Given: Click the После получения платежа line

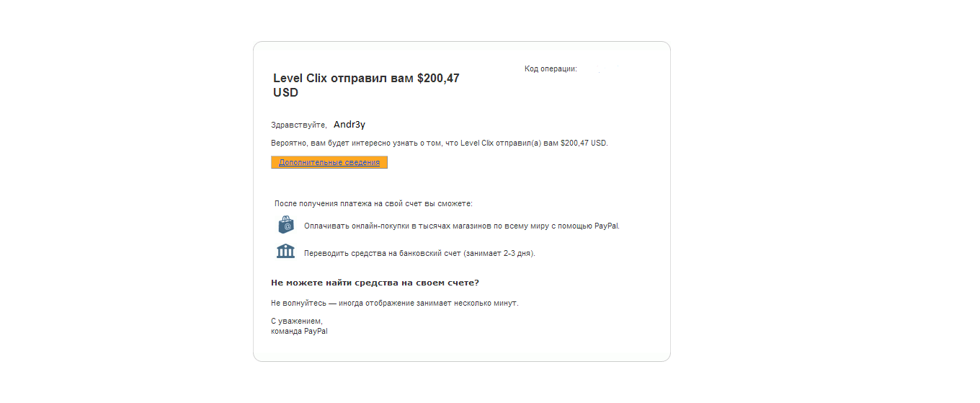Looking at the screenshot, I should [x=373, y=204].
